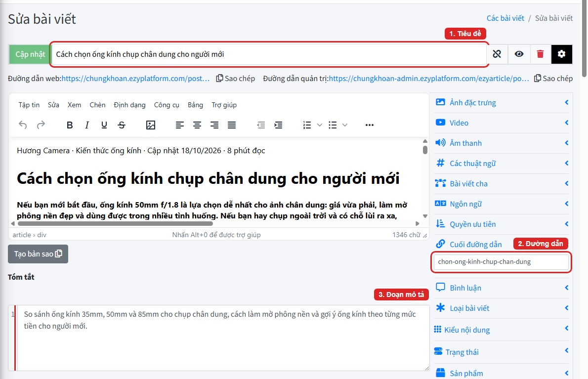Align text right
588x379 pixels.
pos(214,125)
